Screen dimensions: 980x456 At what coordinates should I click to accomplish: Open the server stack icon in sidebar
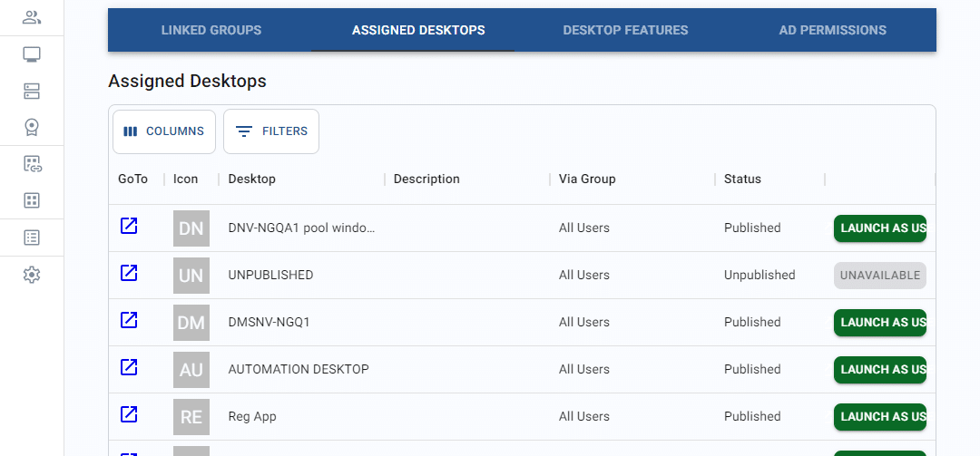point(31,92)
